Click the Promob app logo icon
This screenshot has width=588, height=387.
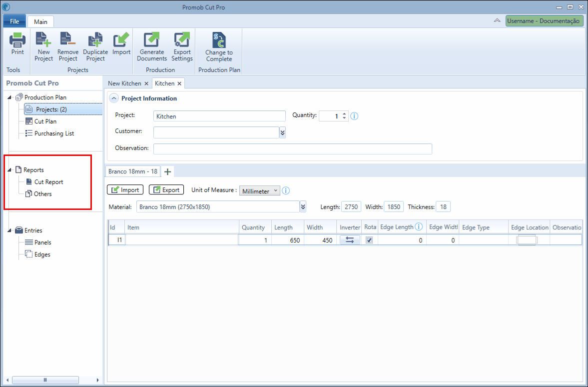(x=6, y=7)
